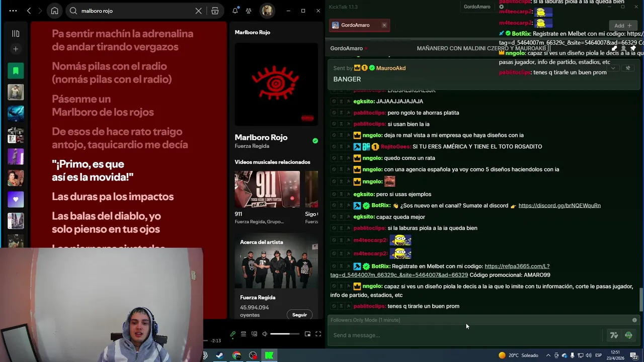Open MaurooAkd user in pinned message
Viewport: 644px width, 362px height.
pos(390,68)
